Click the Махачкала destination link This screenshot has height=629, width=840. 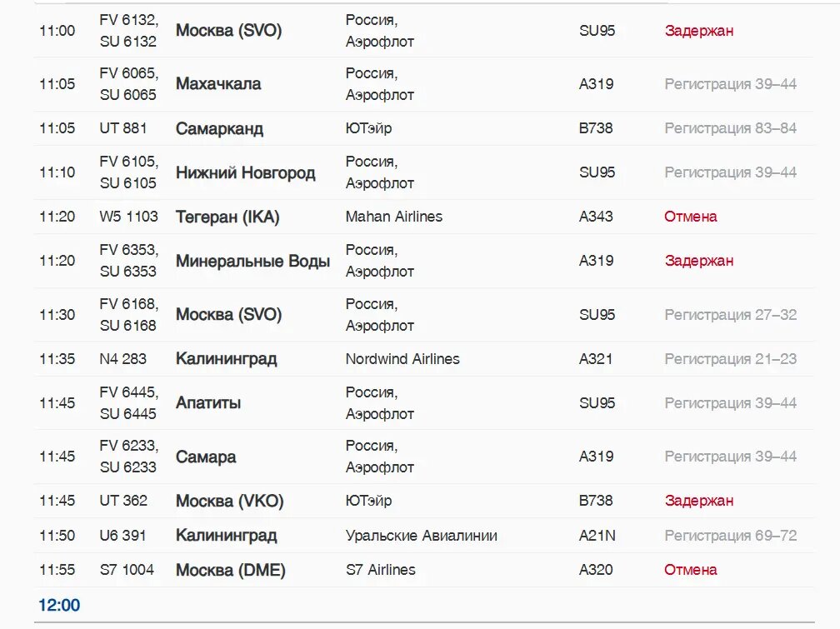(x=218, y=84)
